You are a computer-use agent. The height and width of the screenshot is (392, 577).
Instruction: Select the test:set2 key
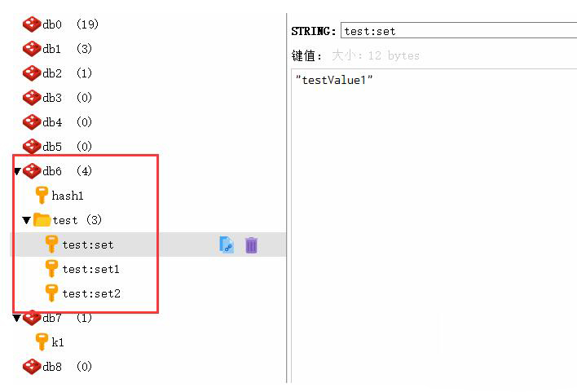[x=90, y=293]
